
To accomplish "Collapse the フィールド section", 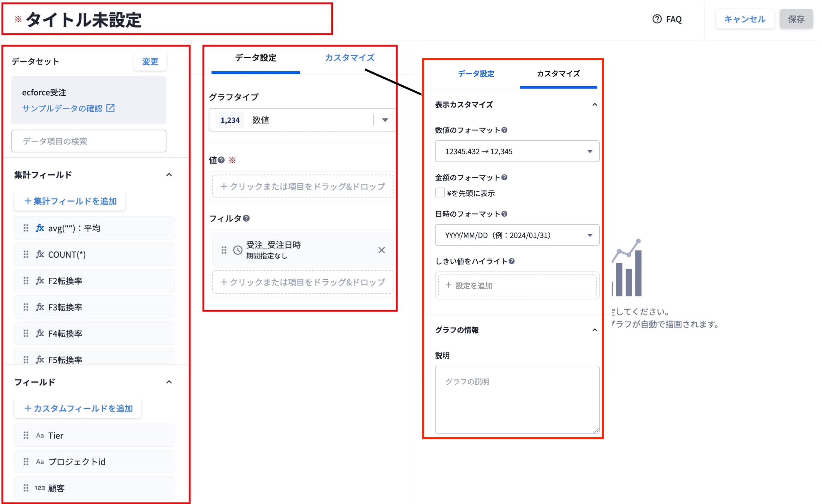I will click(169, 382).
